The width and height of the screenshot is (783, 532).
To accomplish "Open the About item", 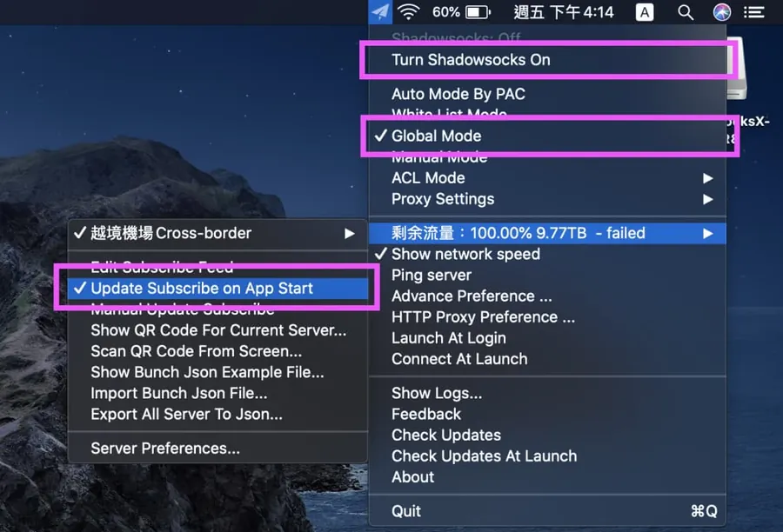I will [x=547, y=477].
